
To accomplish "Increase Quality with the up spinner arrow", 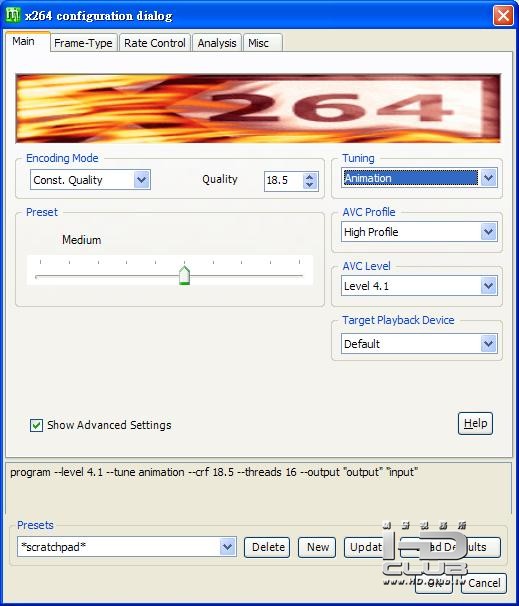I will click(x=310, y=177).
